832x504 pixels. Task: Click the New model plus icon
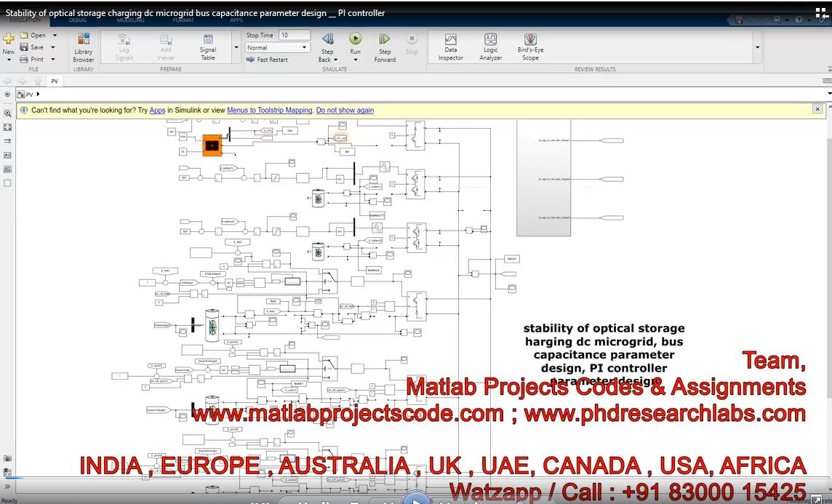(x=8, y=39)
